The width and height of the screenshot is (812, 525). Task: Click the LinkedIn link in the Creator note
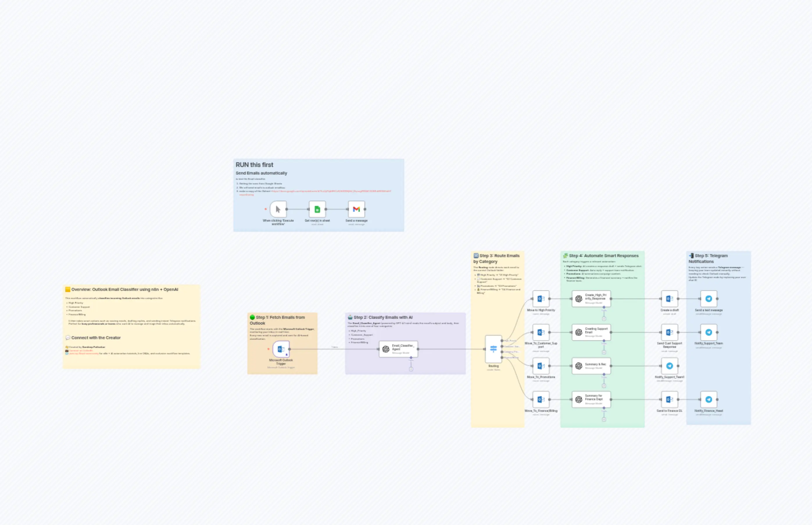[81, 350]
